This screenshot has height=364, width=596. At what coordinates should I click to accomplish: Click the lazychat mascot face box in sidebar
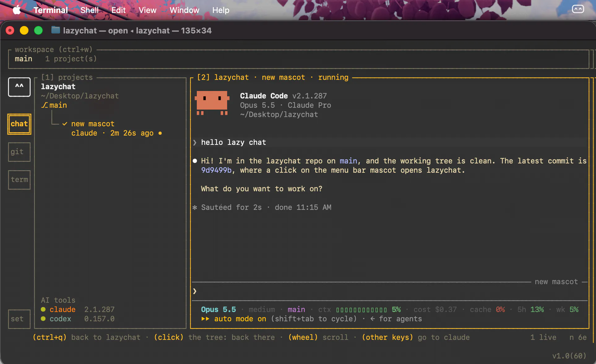pos(19,87)
